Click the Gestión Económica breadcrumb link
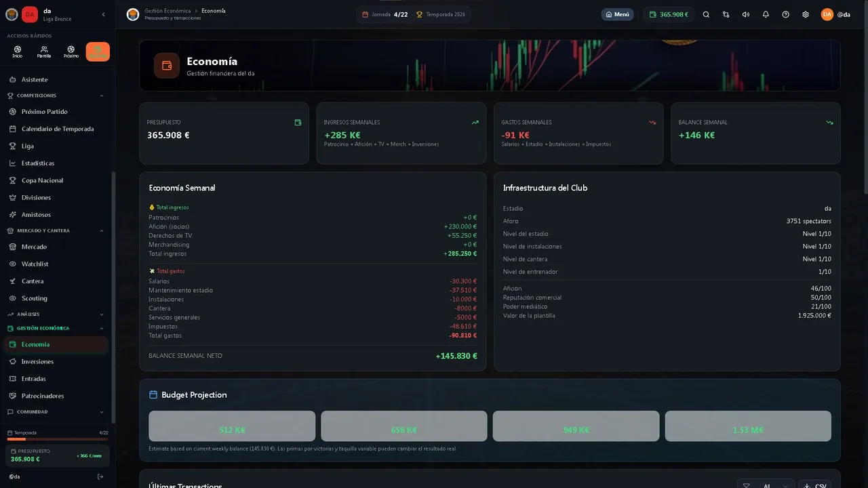The height and width of the screenshot is (488, 868). tap(167, 11)
